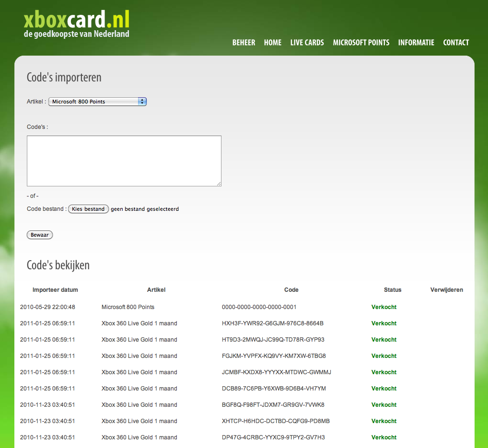Select code HT9D3-2MWQJ-JC99Q-TD78R-GYP93
The height and width of the screenshot is (448, 488).
[x=273, y=340]
